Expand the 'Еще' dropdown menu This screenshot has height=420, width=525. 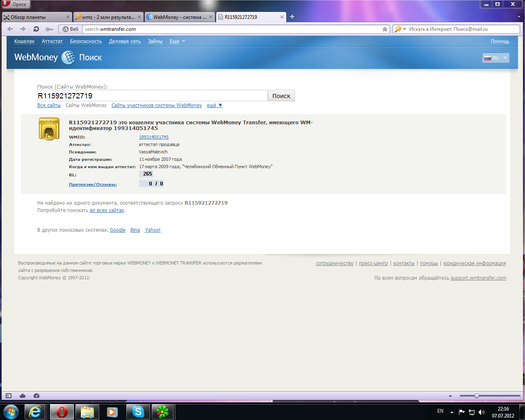tap(177, 41)
